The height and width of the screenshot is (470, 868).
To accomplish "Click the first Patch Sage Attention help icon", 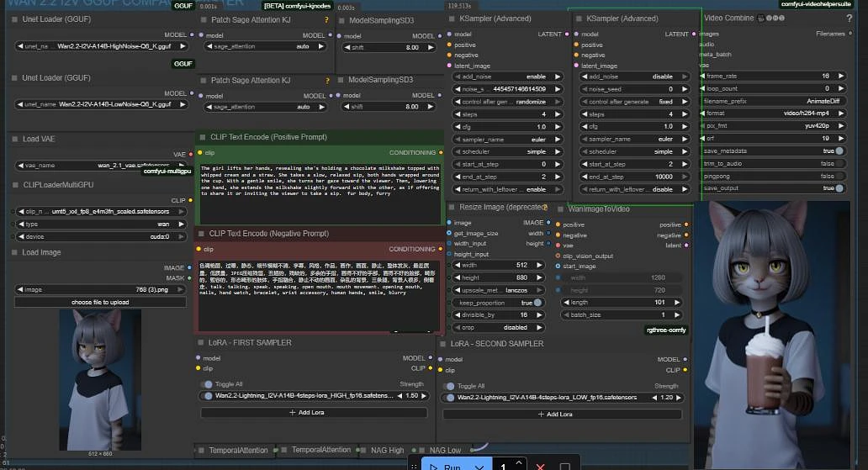I will click(326, 20).
